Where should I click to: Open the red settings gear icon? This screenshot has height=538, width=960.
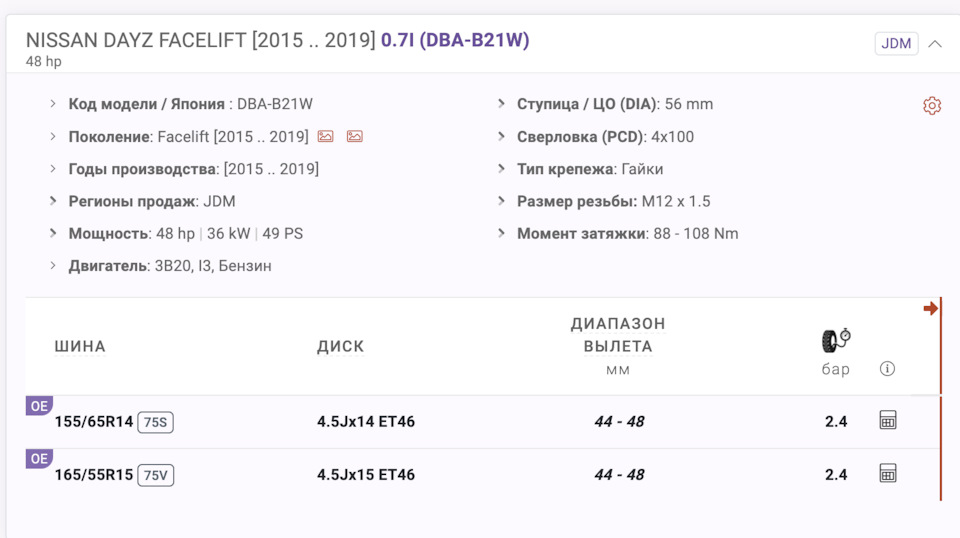point(932,106)
